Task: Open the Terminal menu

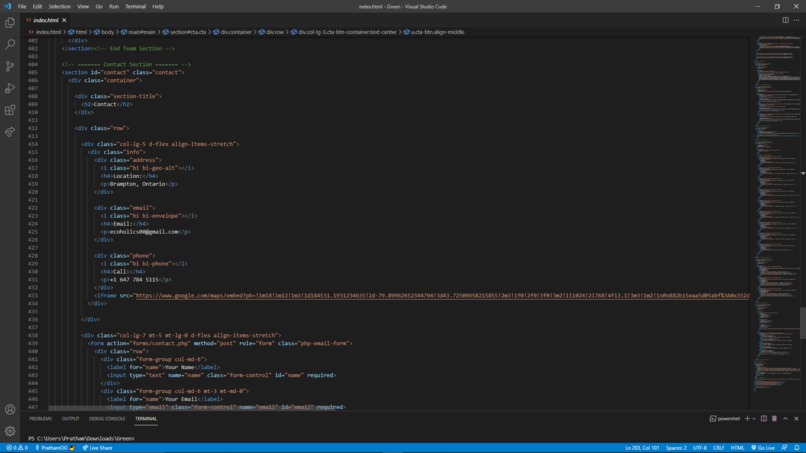Action: (x=135, y=6)
